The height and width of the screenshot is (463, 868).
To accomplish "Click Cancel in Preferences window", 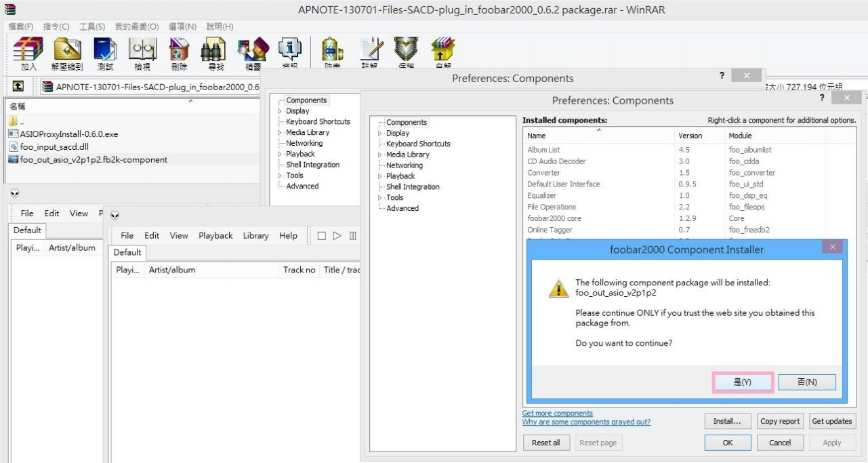I will point(780,443).
